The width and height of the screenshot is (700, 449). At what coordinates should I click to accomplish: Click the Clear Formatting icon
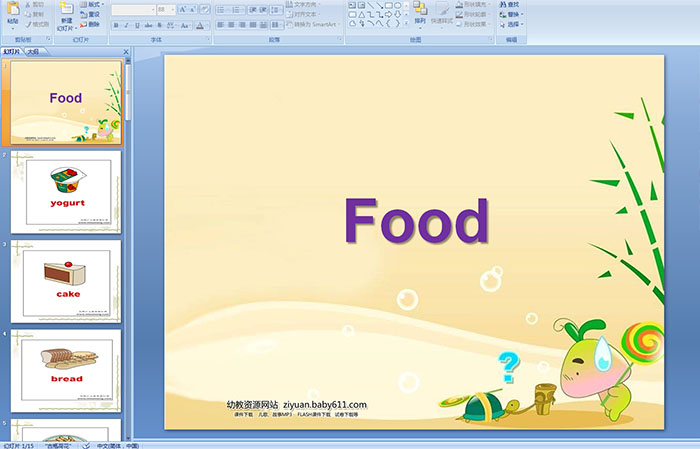tap(204, 9)
